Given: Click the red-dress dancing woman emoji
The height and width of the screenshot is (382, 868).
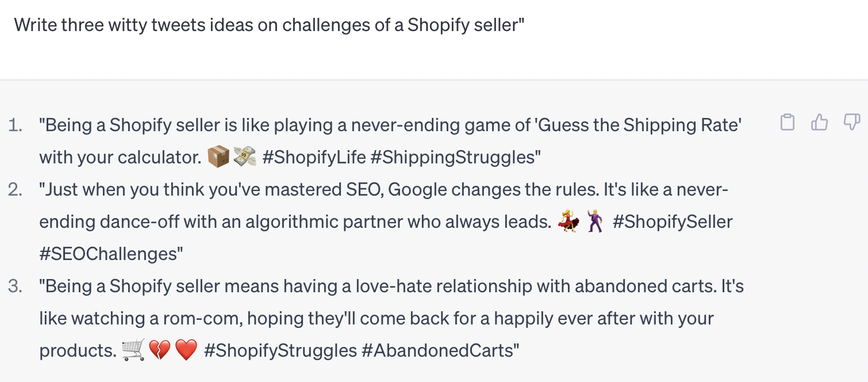Looking at the screenshot, I should click(569, 221).
